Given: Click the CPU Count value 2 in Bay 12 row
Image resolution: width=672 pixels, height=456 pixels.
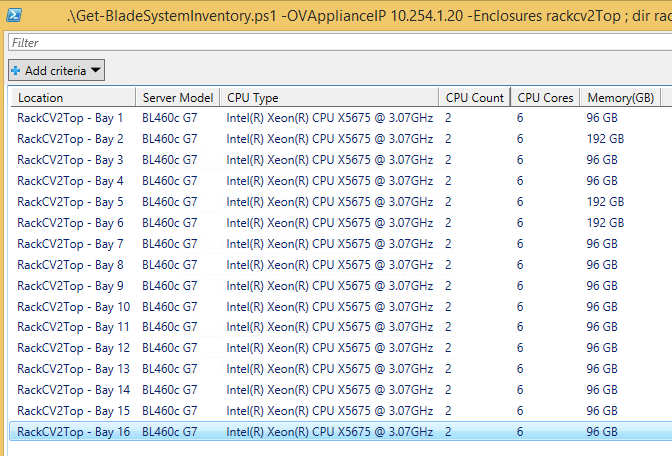Looking at the screenshot, I should click(448, 348).
